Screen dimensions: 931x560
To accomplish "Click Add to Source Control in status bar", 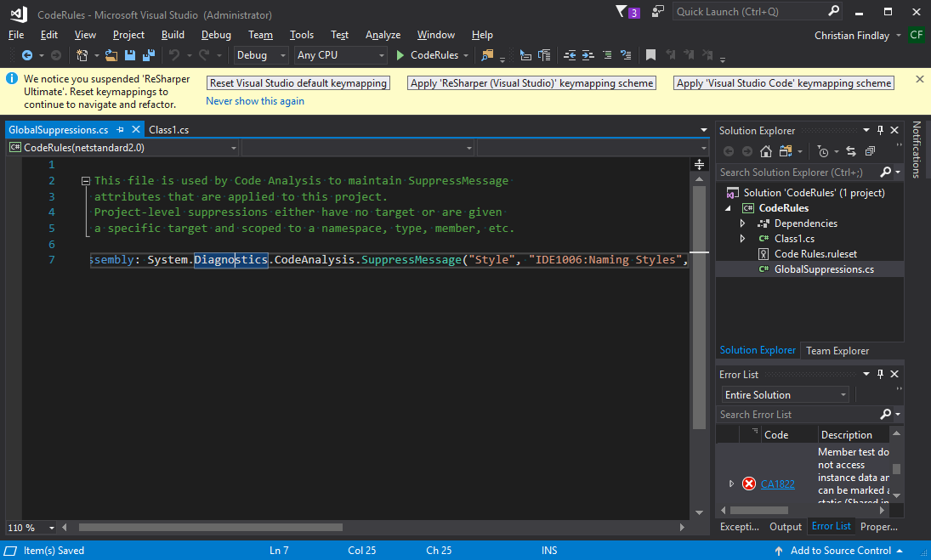I will 841,552.
